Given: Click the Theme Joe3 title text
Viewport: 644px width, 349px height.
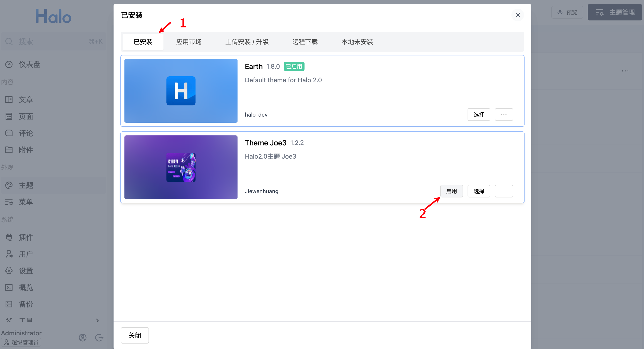Looking at the screenshot, I should pos(265,143).
